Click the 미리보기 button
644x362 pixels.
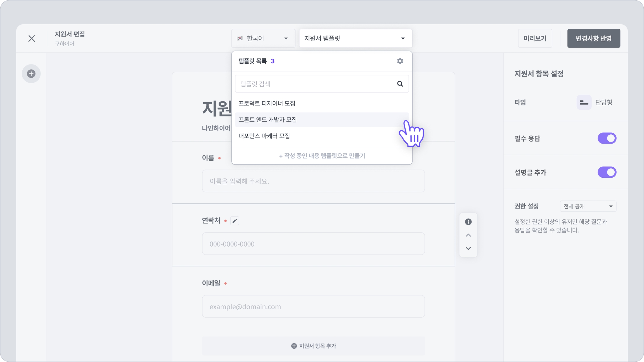pyautogui.click(x=535, y=38)
